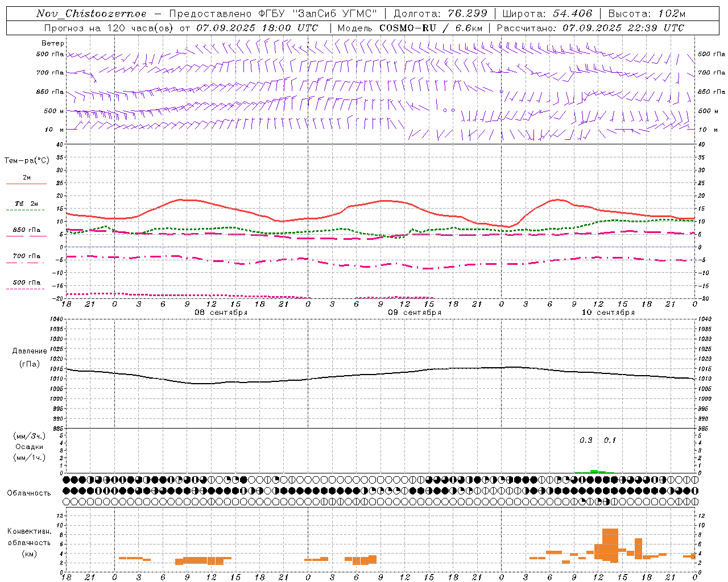This screenshot has width=728, height=582.
Task: Select the (км) convective height unit label
Action: 30,554
